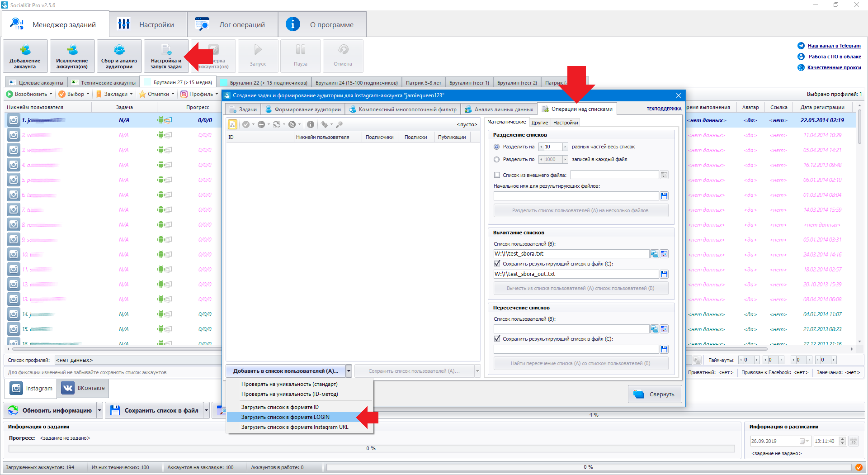The width and height of the screenshot is (868, 475).
Task: Select the magnifier search icon in dialog toolbar
Action: click(x=340, y=124)
